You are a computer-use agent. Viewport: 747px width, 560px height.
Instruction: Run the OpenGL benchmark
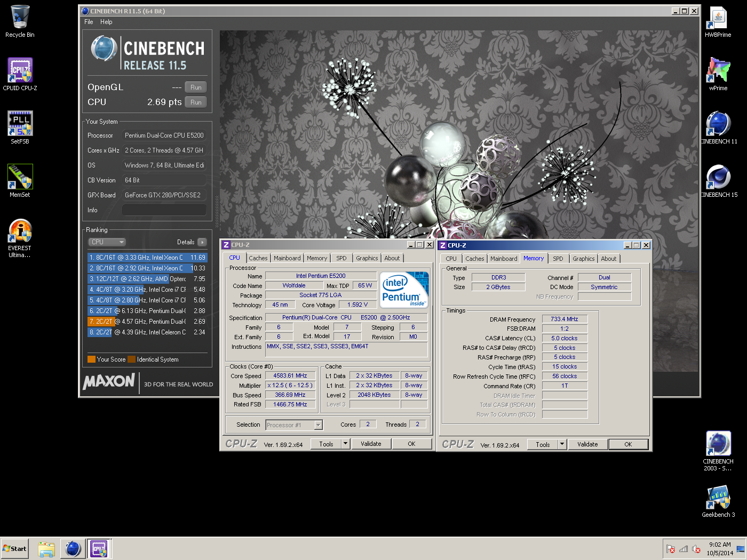[x=196, y=87]
